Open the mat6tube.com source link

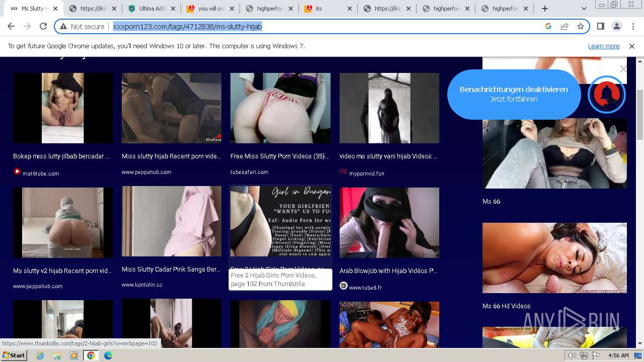tap(41, 173)
